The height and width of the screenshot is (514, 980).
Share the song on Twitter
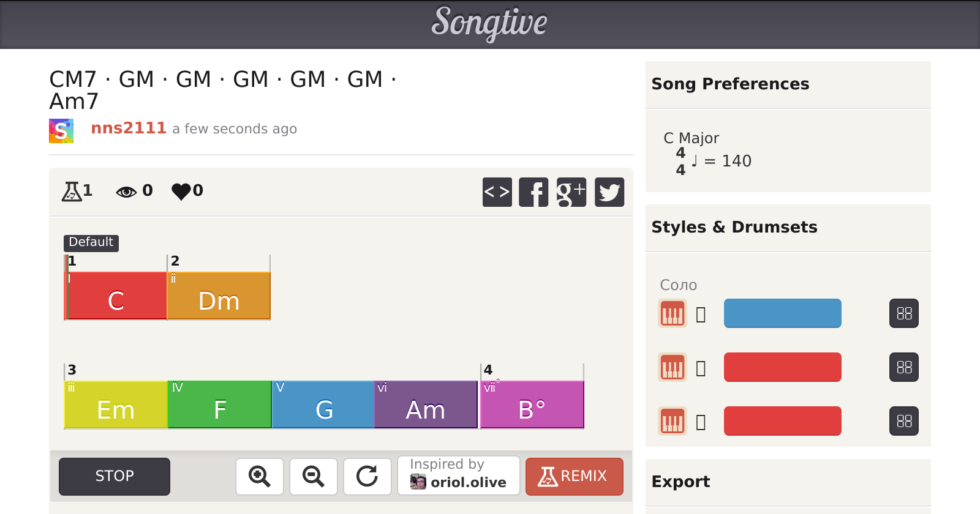[x=609, y=192]
